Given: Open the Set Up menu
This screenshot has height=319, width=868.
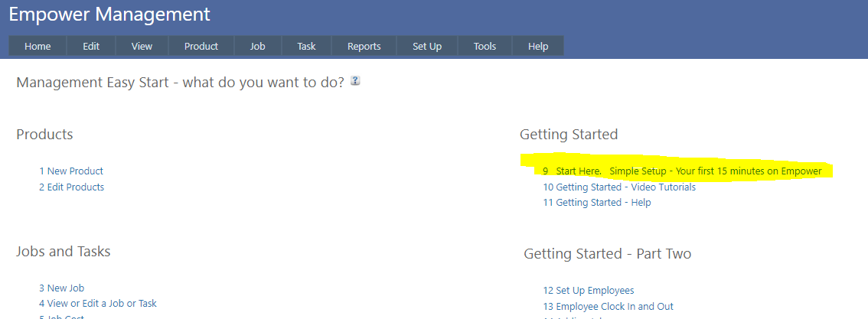Looking at the screenshot, I should pos(426,46).
